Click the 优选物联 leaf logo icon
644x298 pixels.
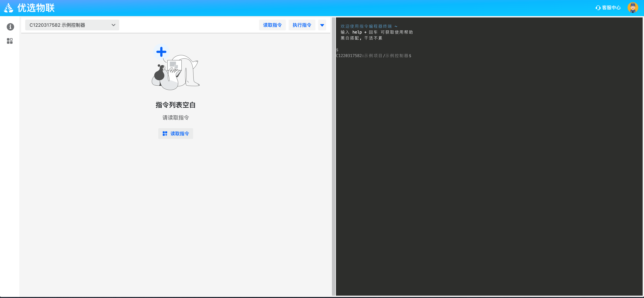pos(9,8)
